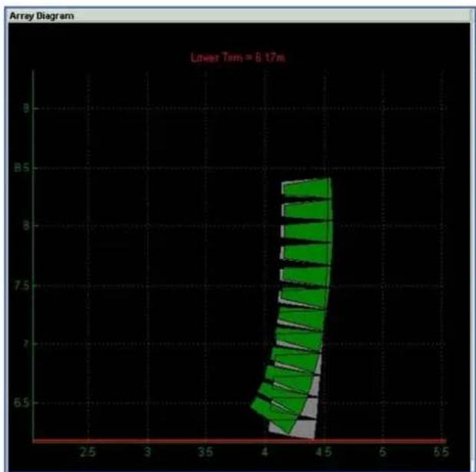Click the vertical axis label 8.5
This screenshot has width=476, height=472.
coord(21,167)
